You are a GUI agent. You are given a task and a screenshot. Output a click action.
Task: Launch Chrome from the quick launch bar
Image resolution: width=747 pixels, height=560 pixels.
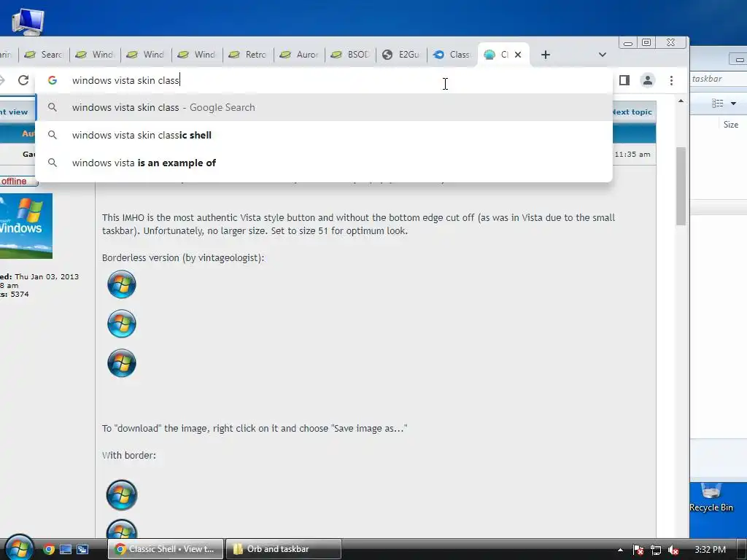(49, 550)
